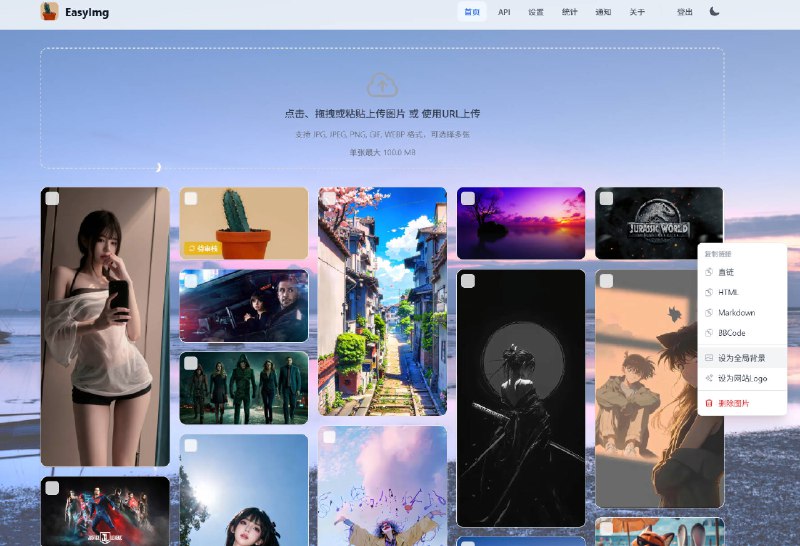
Task: Click the link icon beside 直链
Action: (709, 272)
